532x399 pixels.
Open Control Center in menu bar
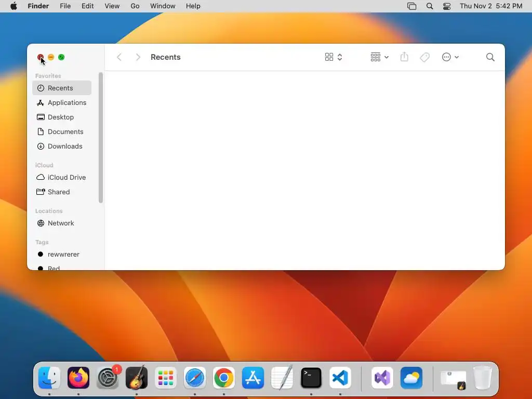(447, 6)
